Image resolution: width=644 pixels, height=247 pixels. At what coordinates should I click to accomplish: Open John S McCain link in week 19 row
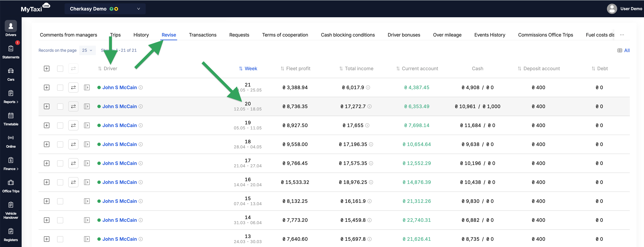pos(120,126)
